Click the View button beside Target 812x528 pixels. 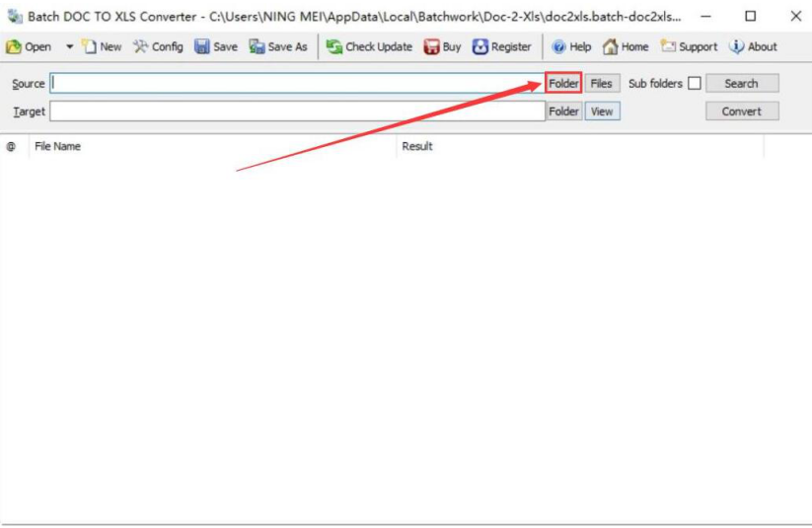pyautogui.click(x=602, y=112)
